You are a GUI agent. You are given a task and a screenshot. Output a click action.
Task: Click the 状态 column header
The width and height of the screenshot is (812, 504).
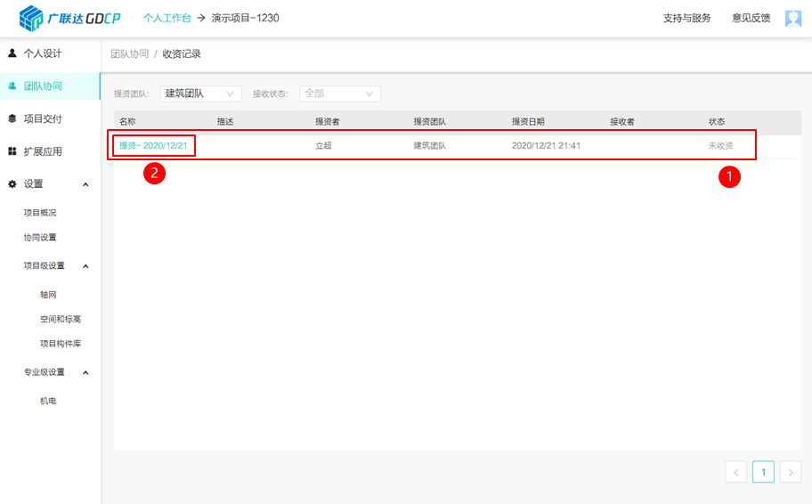click(717, 122)
